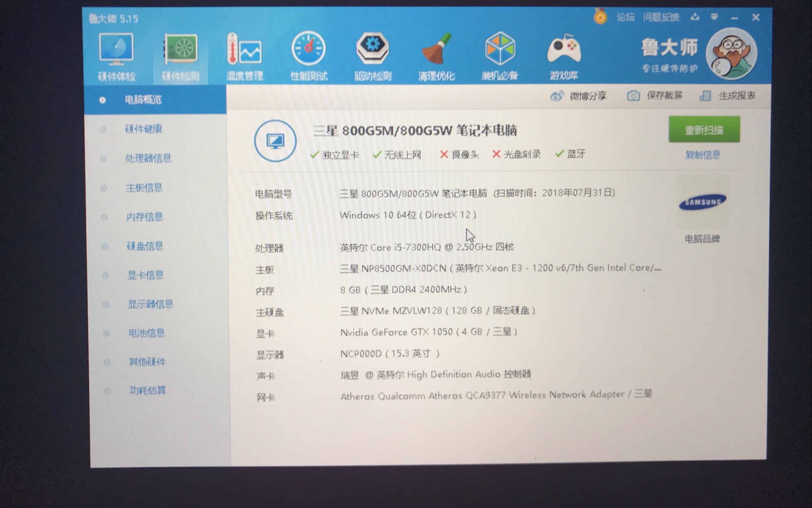Select 其他硬件 in sidebar
The width and height of the screenshot is (812, 508).
point(147,362)
